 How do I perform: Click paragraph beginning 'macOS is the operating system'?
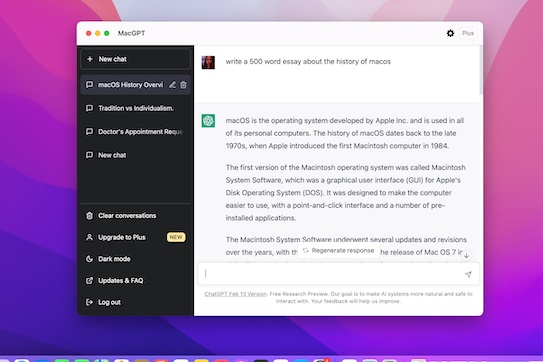[x=345, y=133]
